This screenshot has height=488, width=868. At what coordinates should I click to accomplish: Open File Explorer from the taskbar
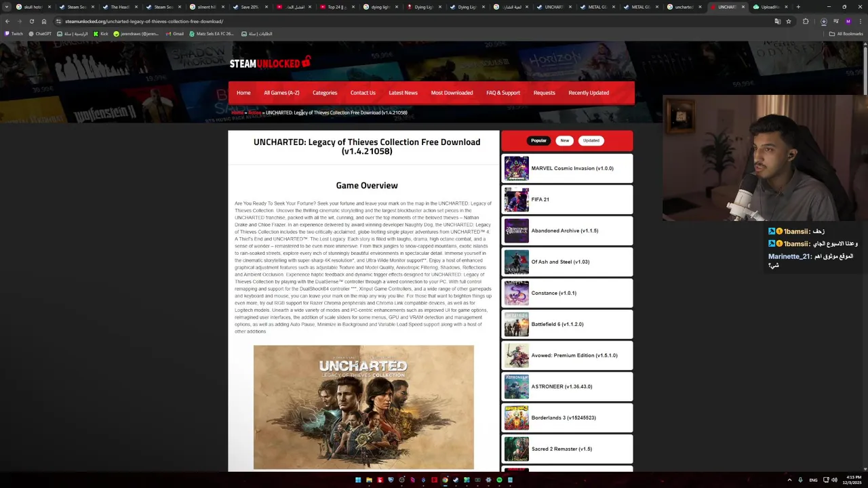tap(369, 480)
